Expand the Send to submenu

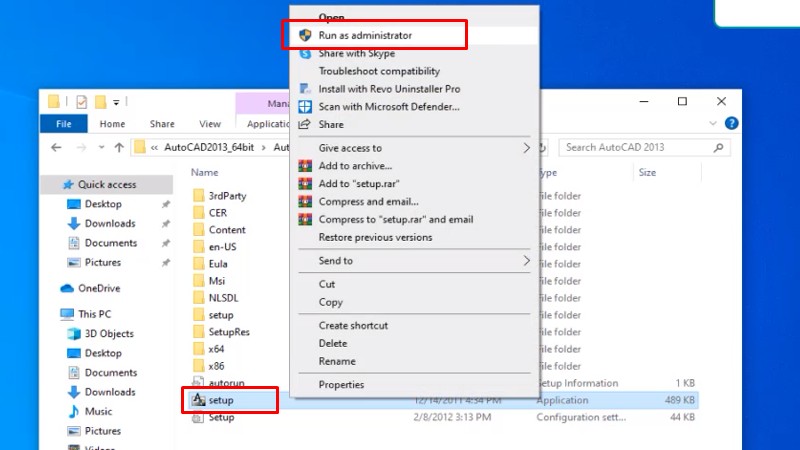pos(526,261)
